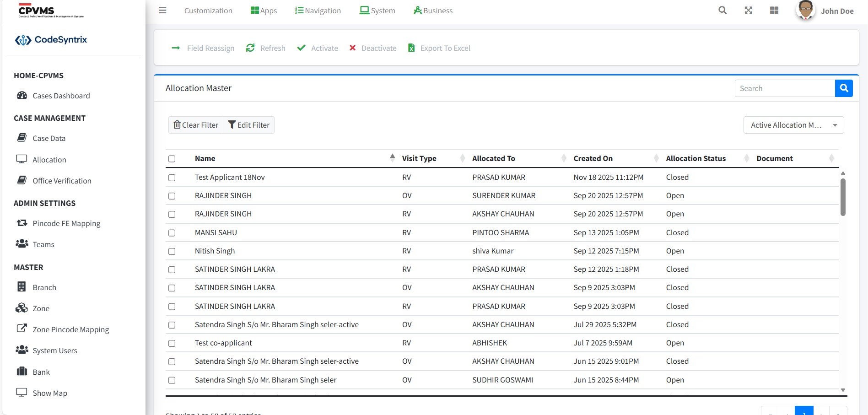Select the Test Applicant 18Nov row checkbox

[172, 178]
